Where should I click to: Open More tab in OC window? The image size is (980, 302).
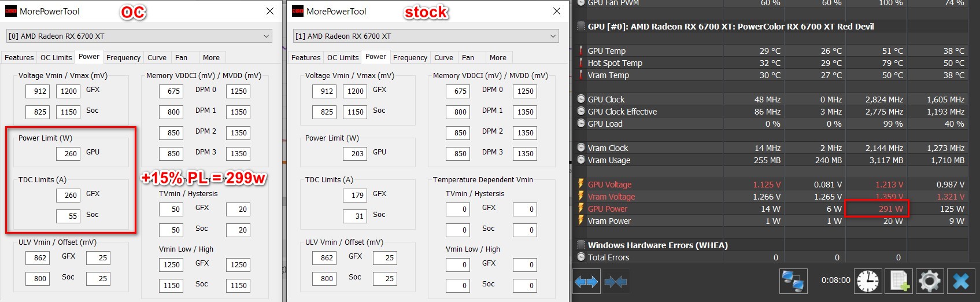(211, 57)
